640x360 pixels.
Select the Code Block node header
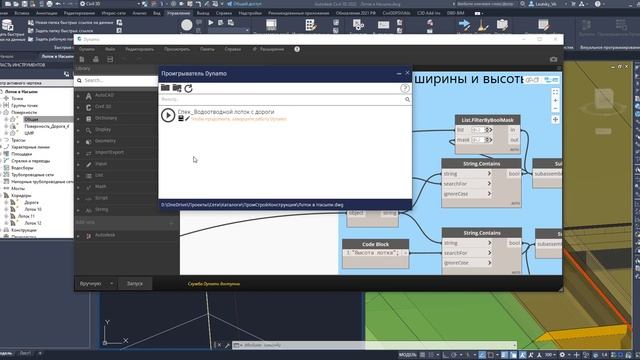pos(376,244)
